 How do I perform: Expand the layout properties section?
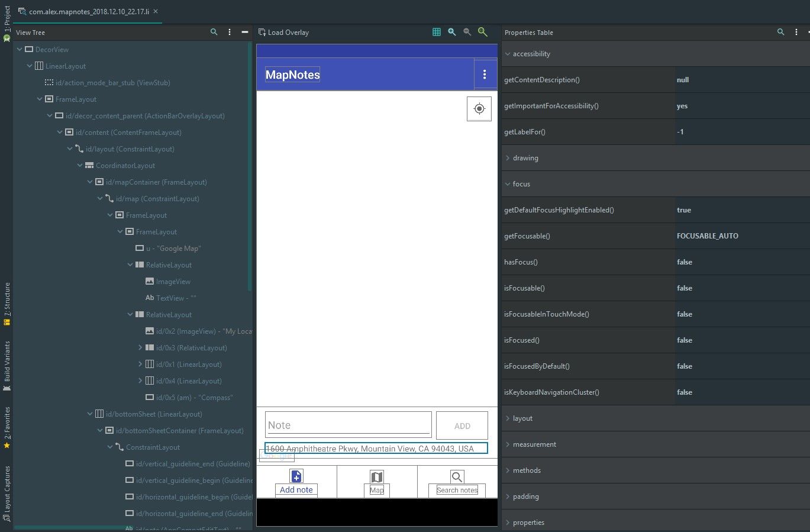[x=508, y=418]
